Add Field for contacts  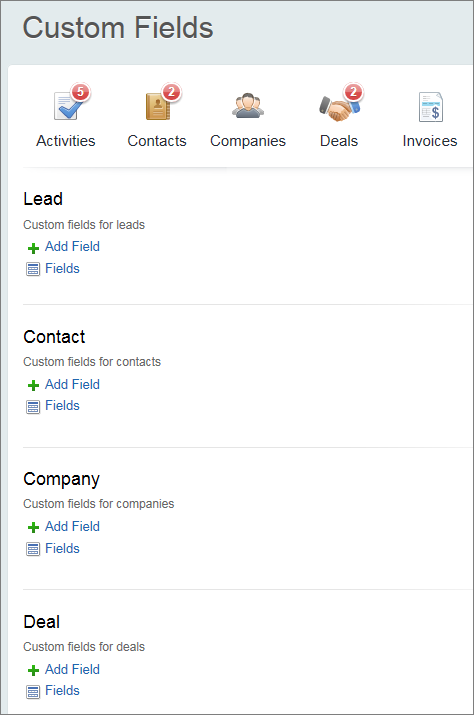pos(72,384)
